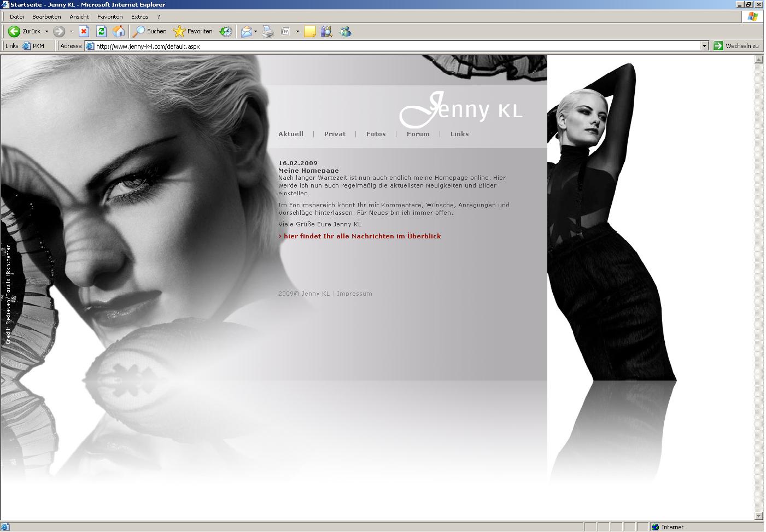The width and height of the screenshot is (766, 532).
Task: Open the Favoriten panel
Action: coord(193,32)
